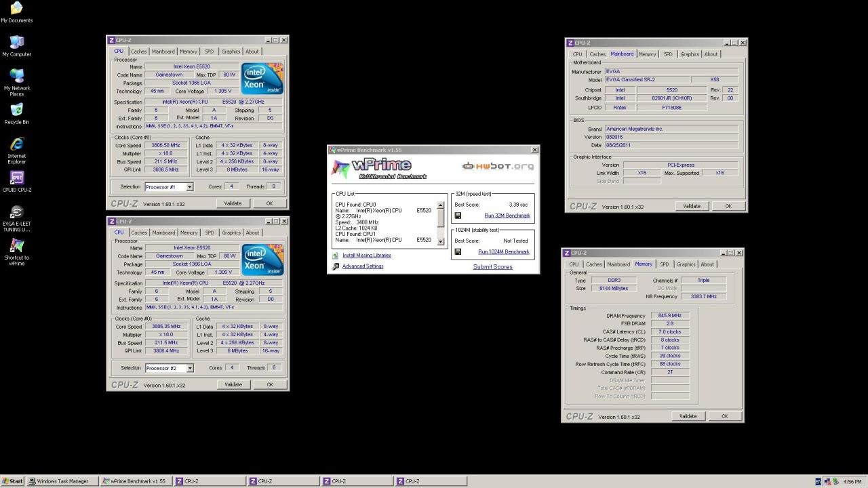Click Validate in Processor #1 CPU-Z window
The height and width of the screenshot is (488, 868).
233,203
